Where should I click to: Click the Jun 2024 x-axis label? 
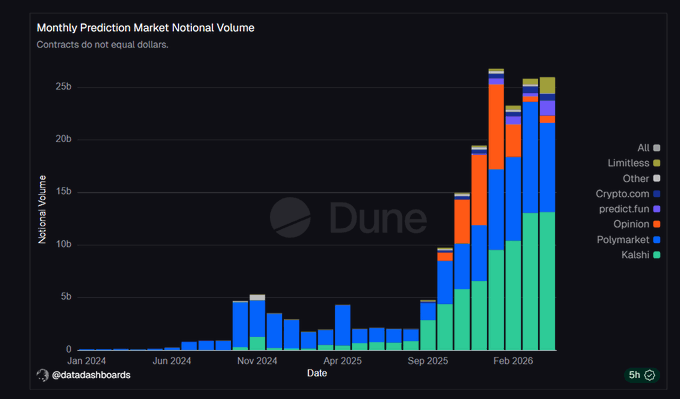[172, 361]
